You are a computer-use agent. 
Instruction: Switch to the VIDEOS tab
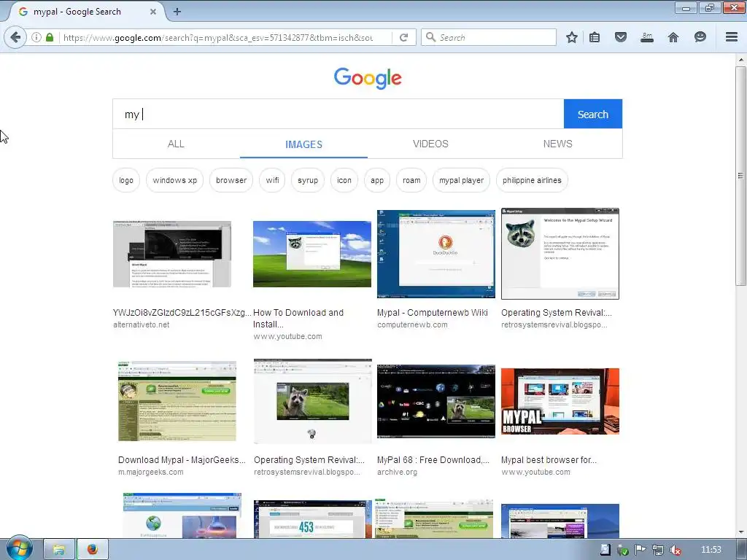[x=430, y=144]
